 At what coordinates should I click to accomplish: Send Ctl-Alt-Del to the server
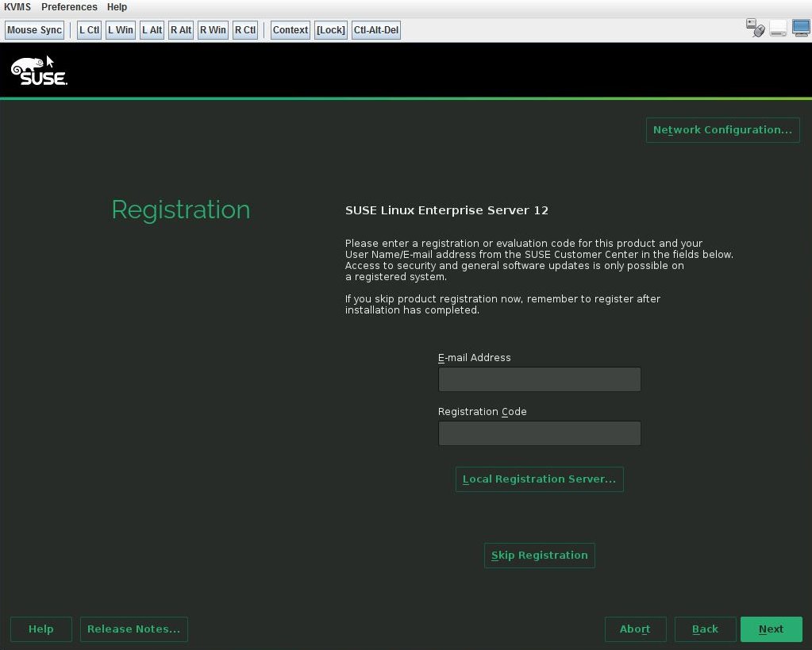pyautogui.click(x=375, y=29)
